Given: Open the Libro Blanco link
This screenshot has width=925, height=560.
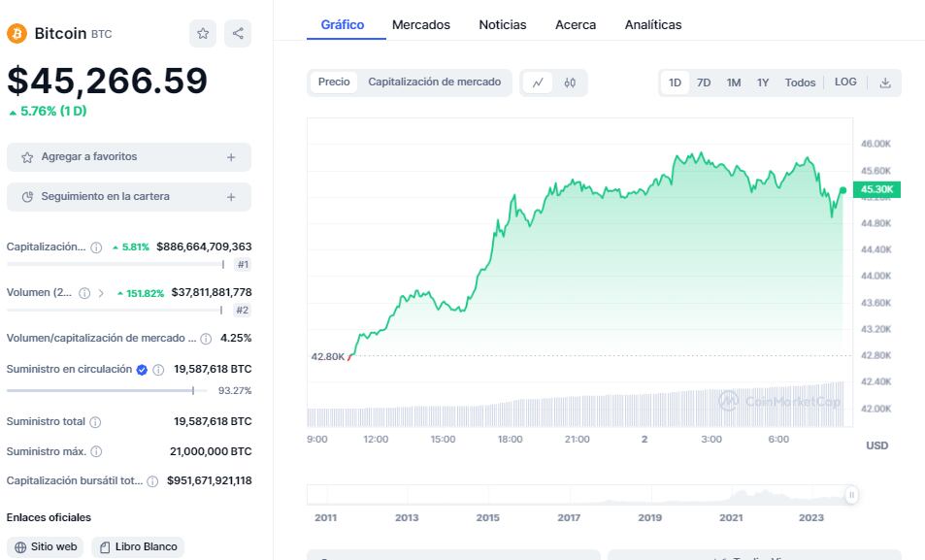Looking at the screenshot, I should pos(138,546).
